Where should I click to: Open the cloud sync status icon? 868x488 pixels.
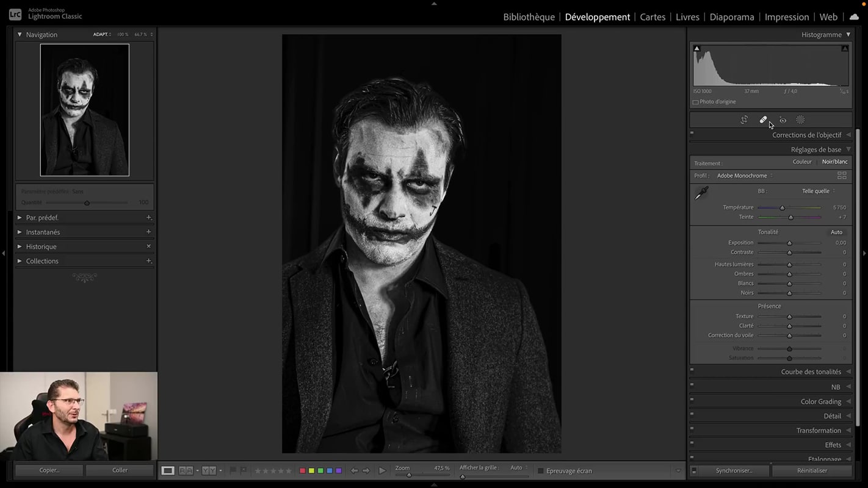[854, 17]
